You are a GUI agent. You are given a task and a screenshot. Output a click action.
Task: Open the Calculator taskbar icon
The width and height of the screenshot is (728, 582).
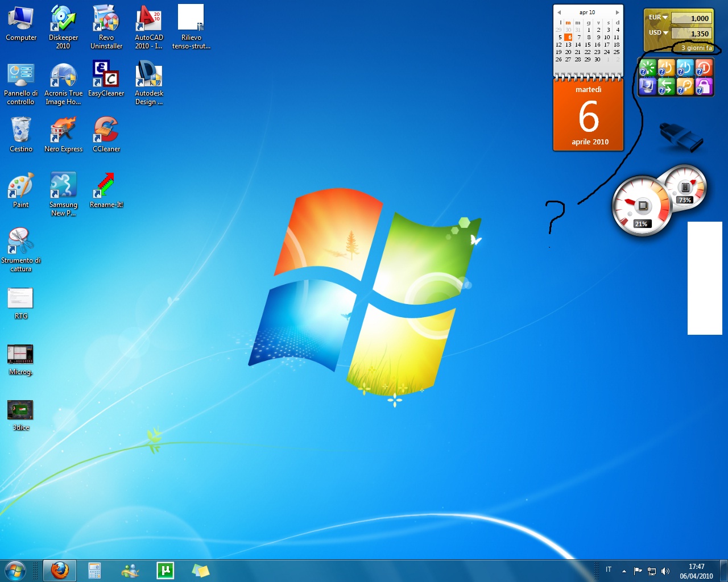point(94,571)
